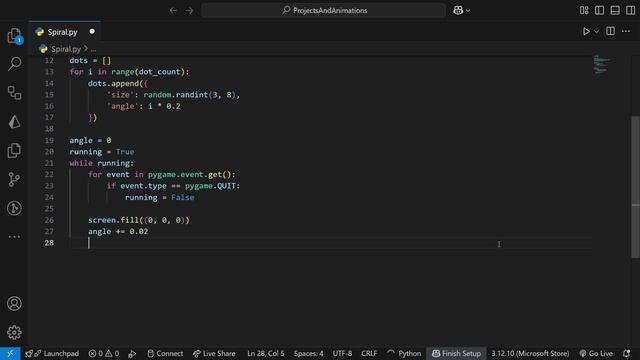The width and height of the screenshot is (640, 360).
Task: Click 'running = False' code text
Action: [x=160, y=198]
